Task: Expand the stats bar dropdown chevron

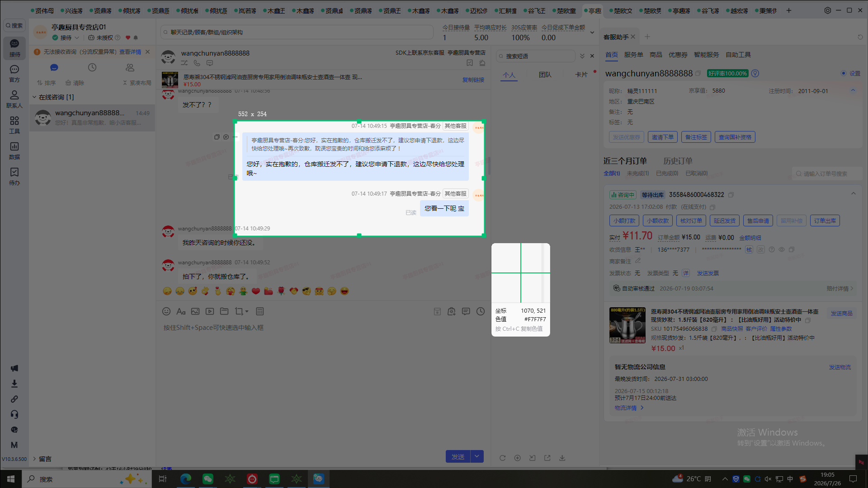Action: point(592,33)
